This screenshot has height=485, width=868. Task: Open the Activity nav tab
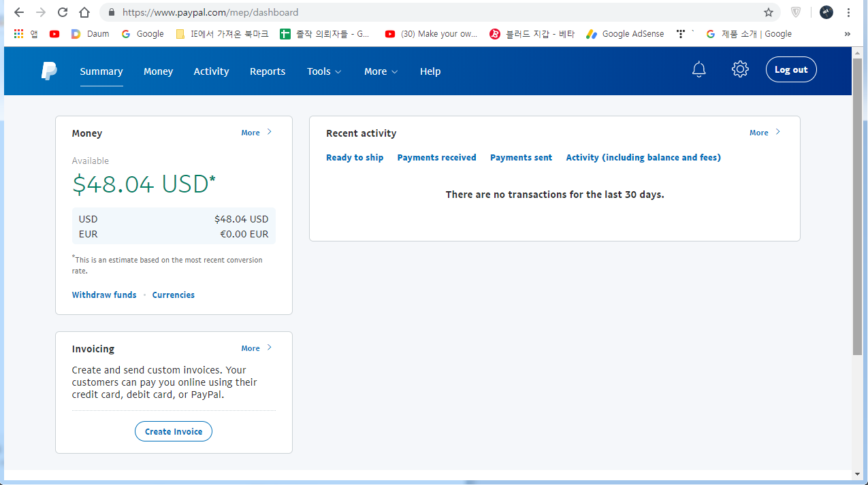[x=211, y=71]
